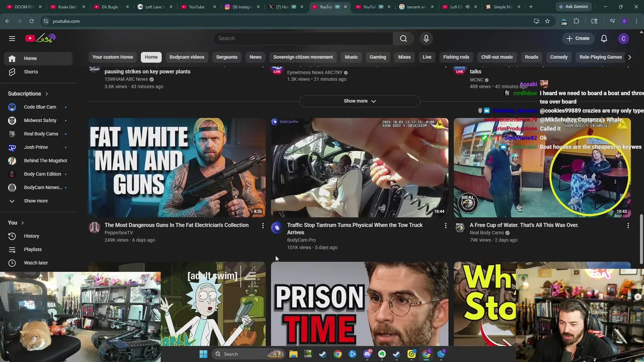
Task: Open the PepperboxTV channel avatar
Action: tap(94, 228)
